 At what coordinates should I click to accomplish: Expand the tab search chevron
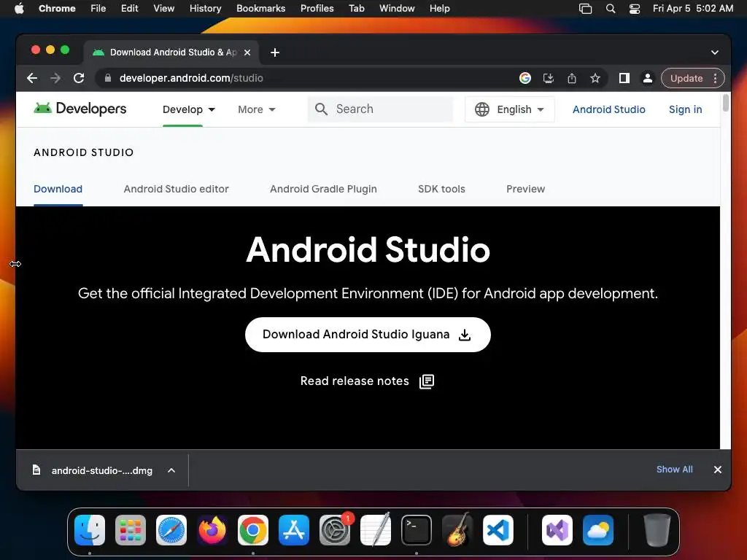tap(715, 52)
